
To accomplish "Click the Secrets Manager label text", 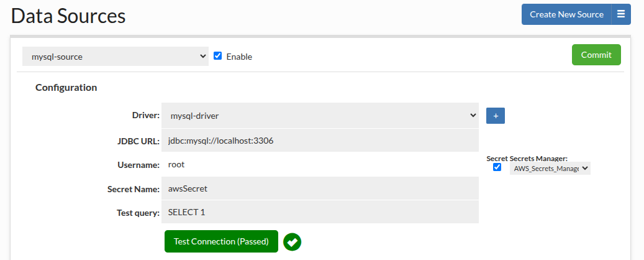I will pyautogui.click(x=538, y=159).
